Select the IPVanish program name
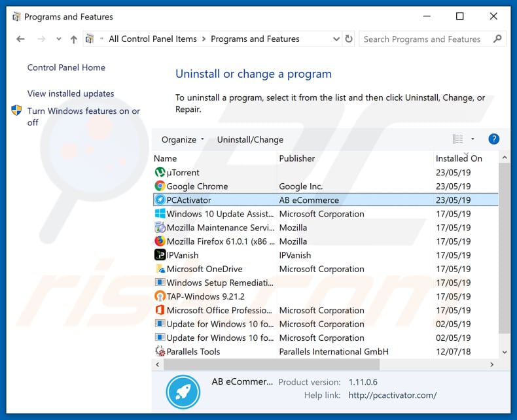The width and height of the screenshot is (517, 420). 183,255
